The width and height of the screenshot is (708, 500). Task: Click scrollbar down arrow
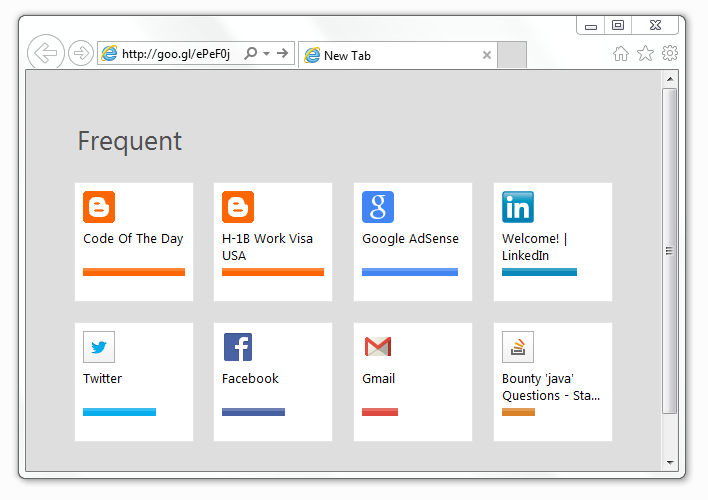tap(670, 463)
